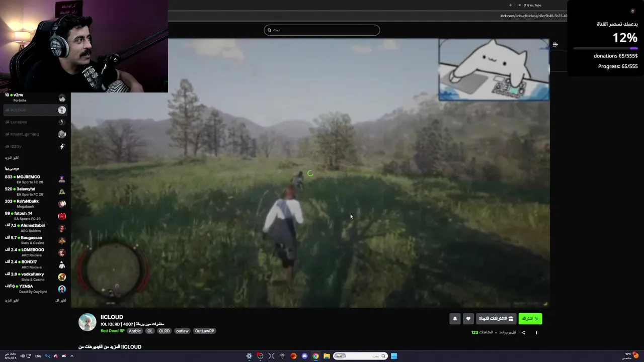Open the Windows Start button
This screenshot has height=362, width=644.
click(x=394, y=356)
